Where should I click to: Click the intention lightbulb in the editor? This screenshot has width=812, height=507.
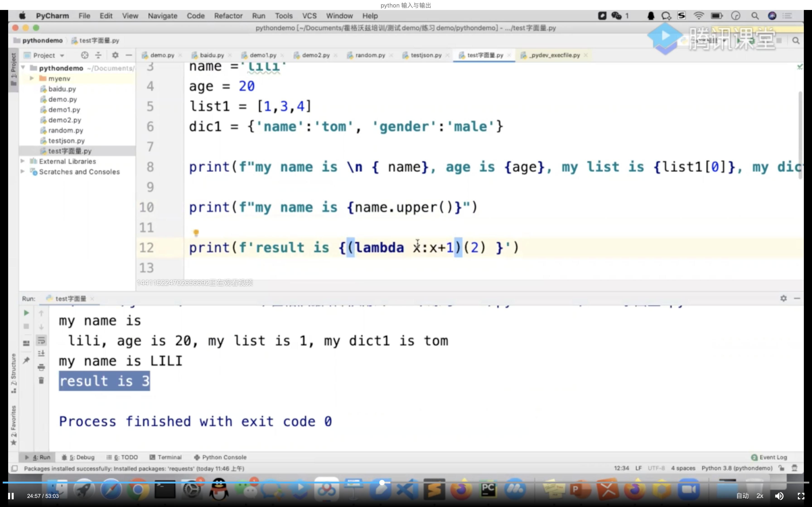pyautogui.click(x=196, y=232)
